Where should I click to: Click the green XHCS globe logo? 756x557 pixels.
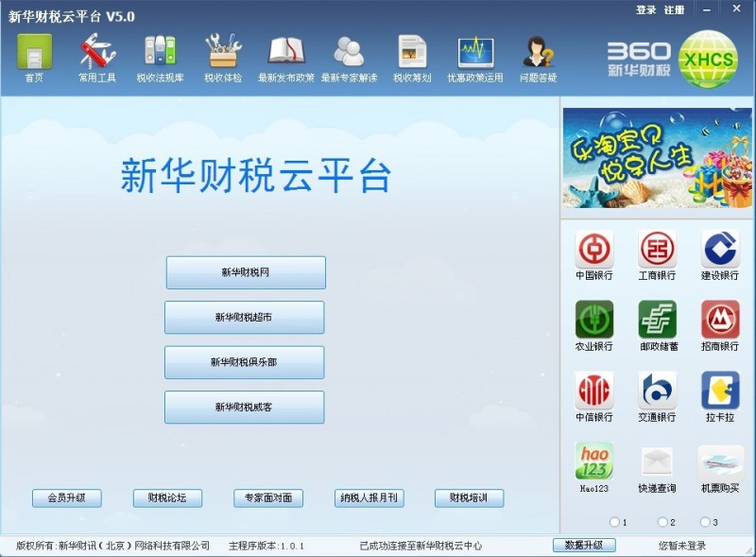point(708,60)
